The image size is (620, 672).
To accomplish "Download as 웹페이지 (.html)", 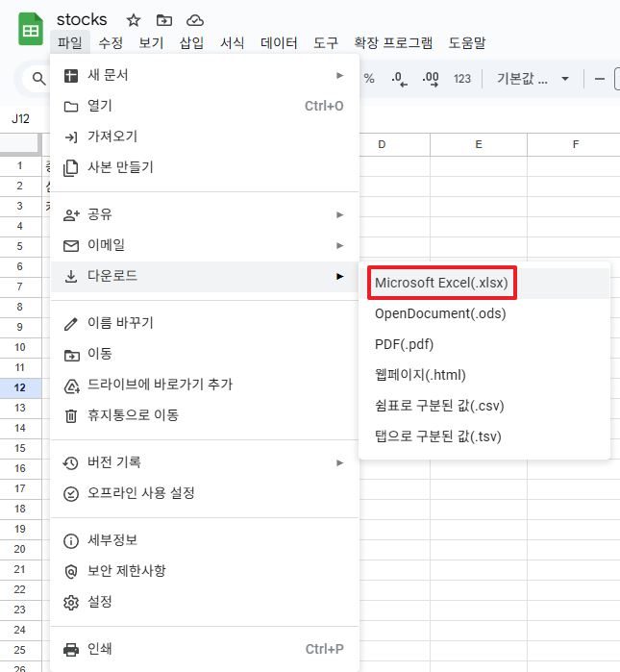I will [x=484, y=376].
